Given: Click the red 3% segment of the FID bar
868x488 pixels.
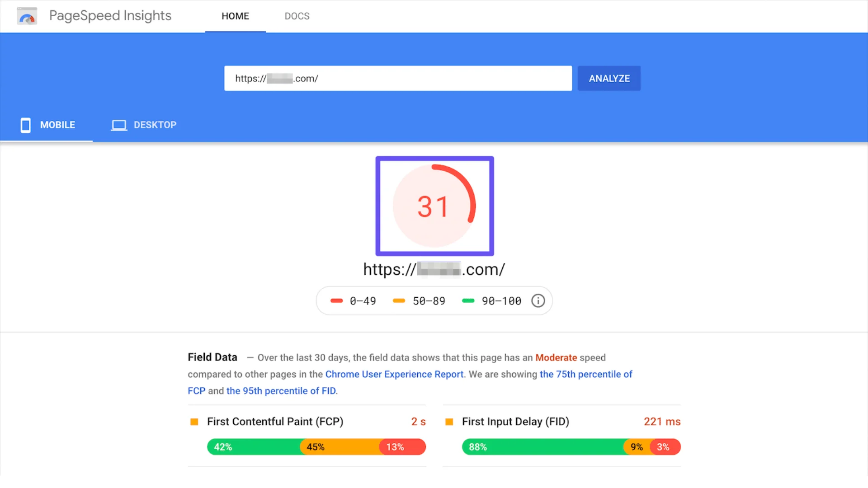Looking at the screenshot, I should point(664,446).
